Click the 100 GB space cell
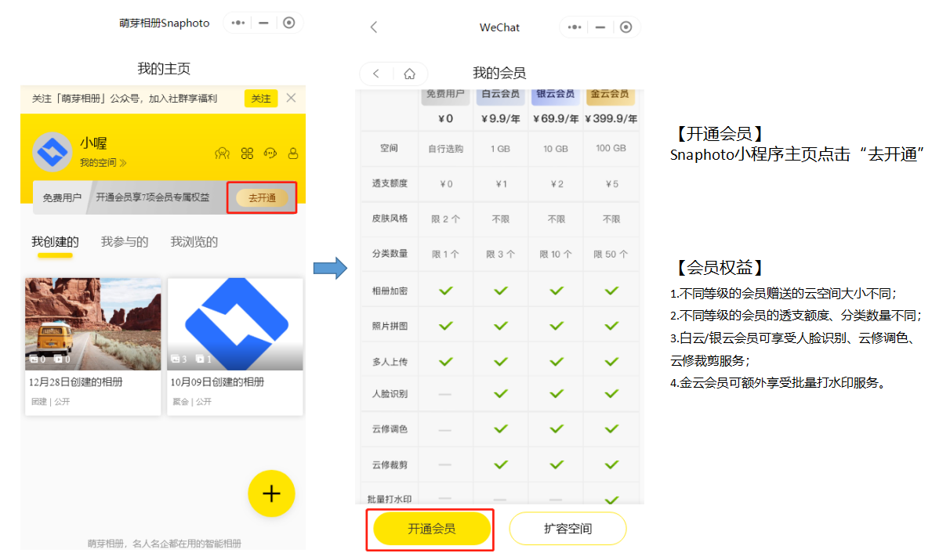 point(611,148)
